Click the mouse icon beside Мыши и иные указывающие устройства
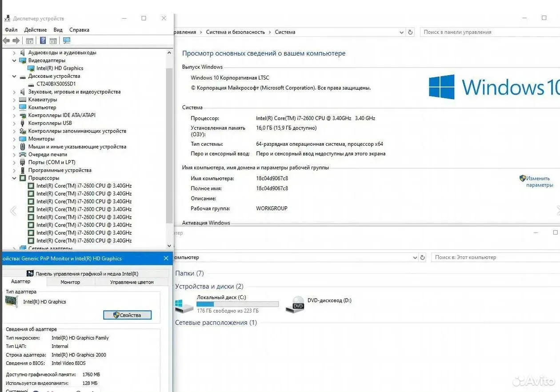This screenshot has height=392, width=560. 23,147
